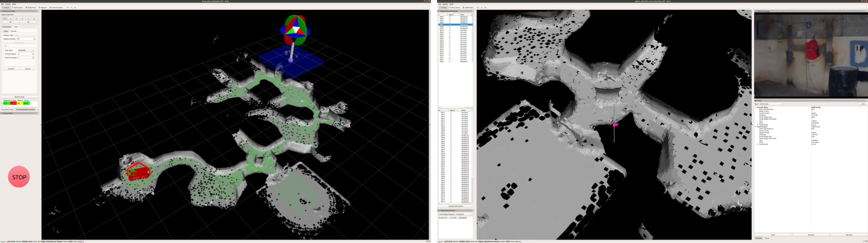Select agent h1
The image size is (868, 243).
(x=10, y=22)
